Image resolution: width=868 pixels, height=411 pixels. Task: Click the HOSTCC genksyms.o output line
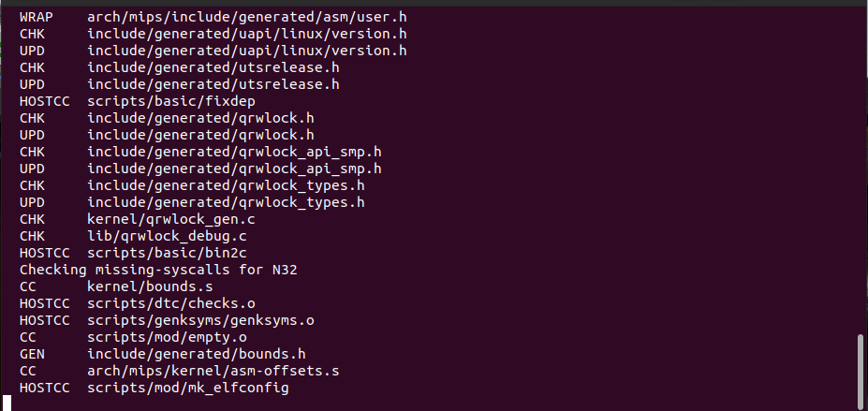coord(167,320)
